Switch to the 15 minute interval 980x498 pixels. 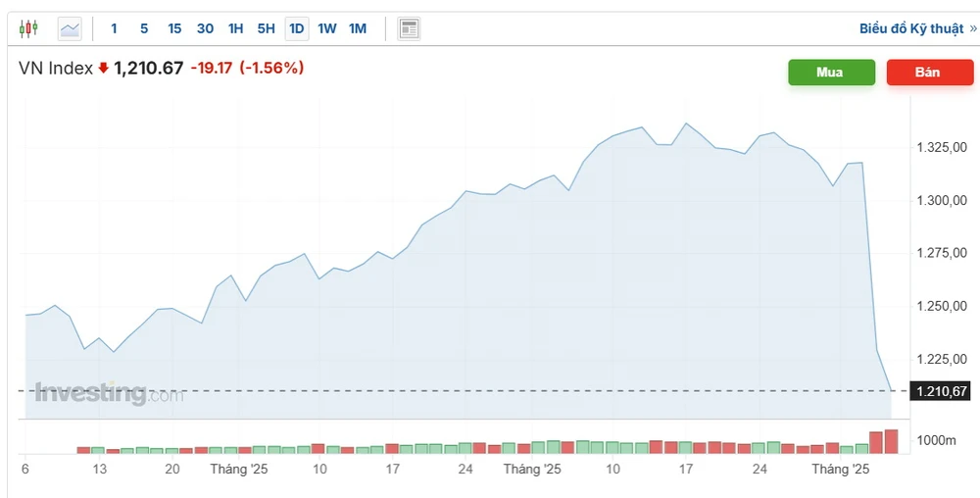tap(174, 28)
